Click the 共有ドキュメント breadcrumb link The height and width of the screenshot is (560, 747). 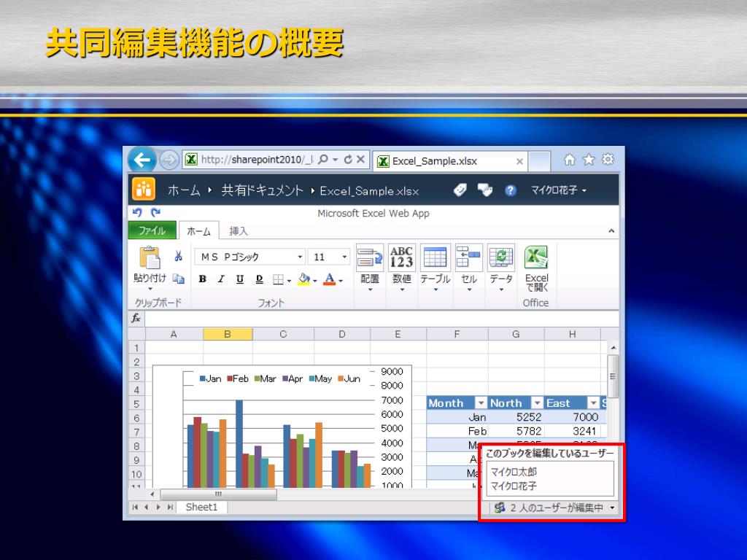(262, 190)
